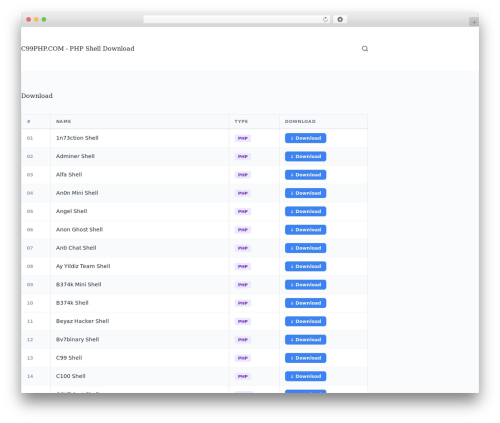
Task: Download the C100 Shell
Action: point(305,376)
